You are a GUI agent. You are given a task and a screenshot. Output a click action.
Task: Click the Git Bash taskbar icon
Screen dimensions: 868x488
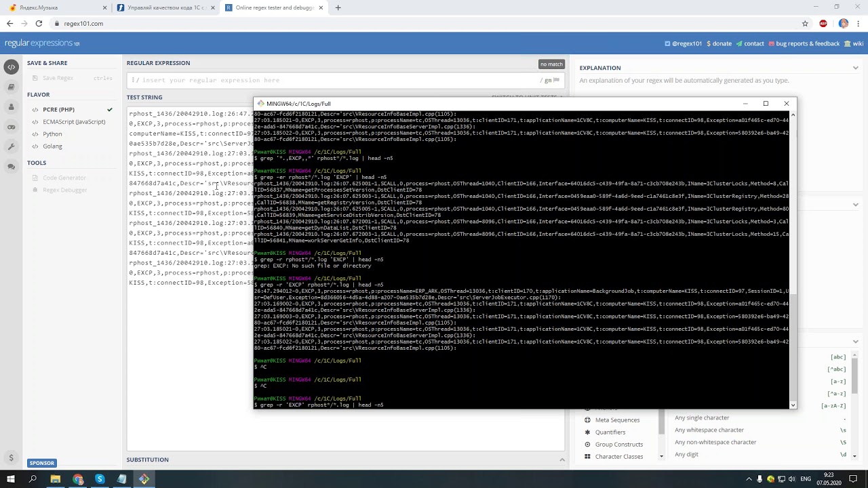[144, 479]
